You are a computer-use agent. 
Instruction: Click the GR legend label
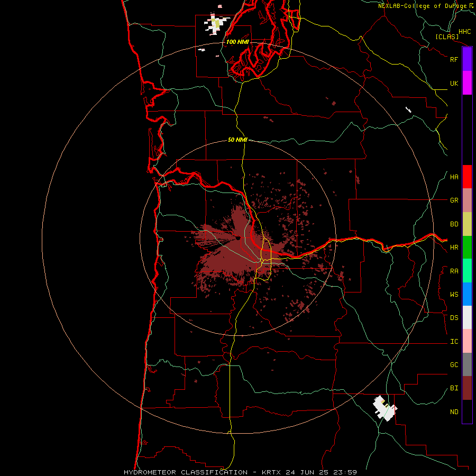coord(454,200)
